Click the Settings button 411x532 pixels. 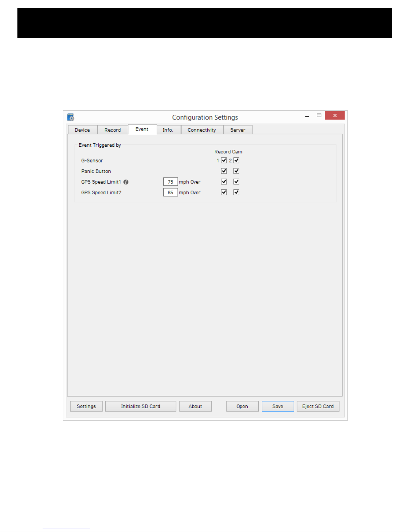86,406
